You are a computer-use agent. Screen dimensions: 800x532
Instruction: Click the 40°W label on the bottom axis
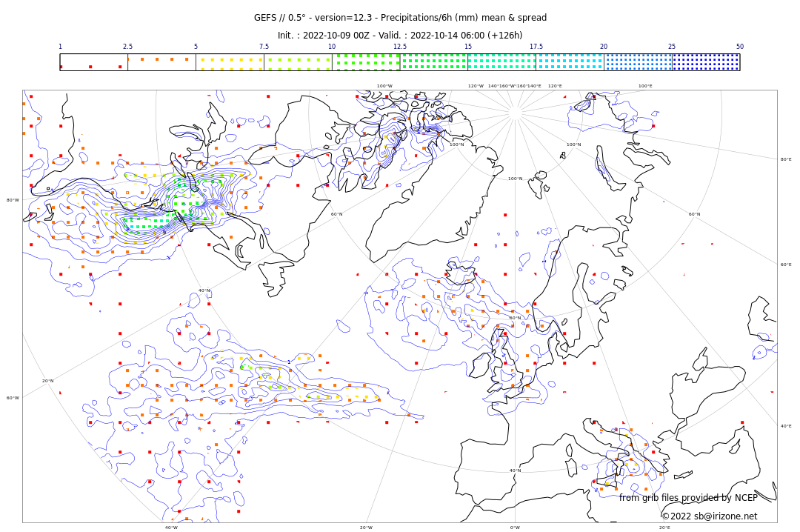[x=171, y=528]
